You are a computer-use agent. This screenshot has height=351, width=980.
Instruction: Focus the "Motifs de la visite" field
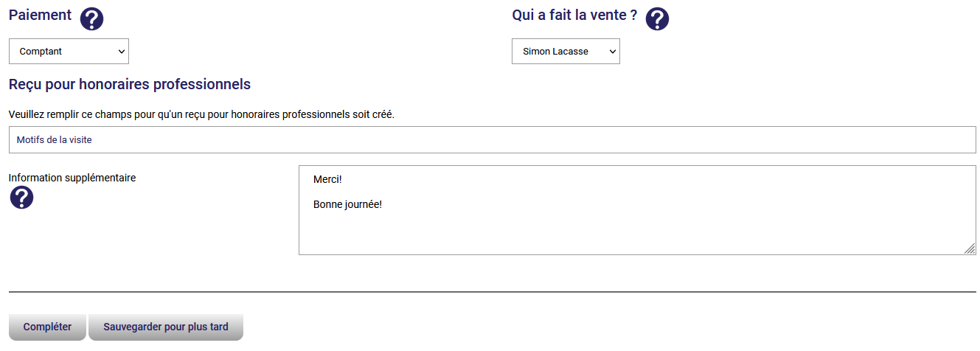click(492, 140)
